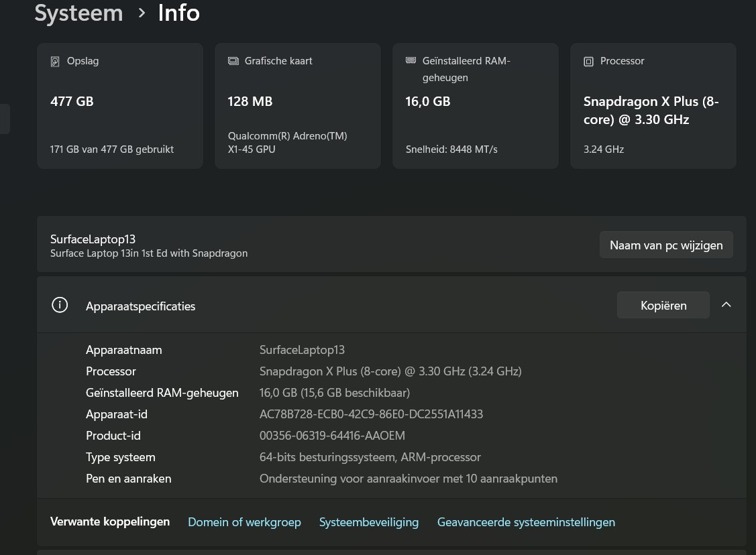Image resolution: width=756 pixels, height=555 pixels.
Task: Click Naam van pc wijzigen button
Action: [666, 245]
